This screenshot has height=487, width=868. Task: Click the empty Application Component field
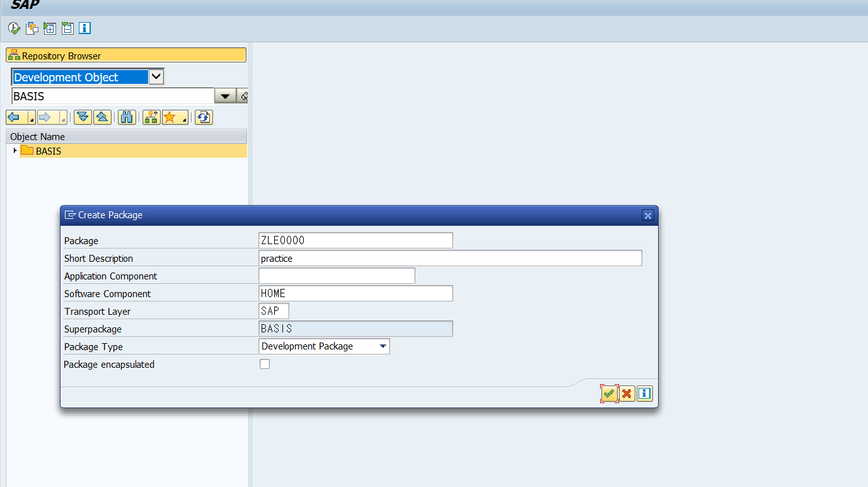[x=337, y=276]
